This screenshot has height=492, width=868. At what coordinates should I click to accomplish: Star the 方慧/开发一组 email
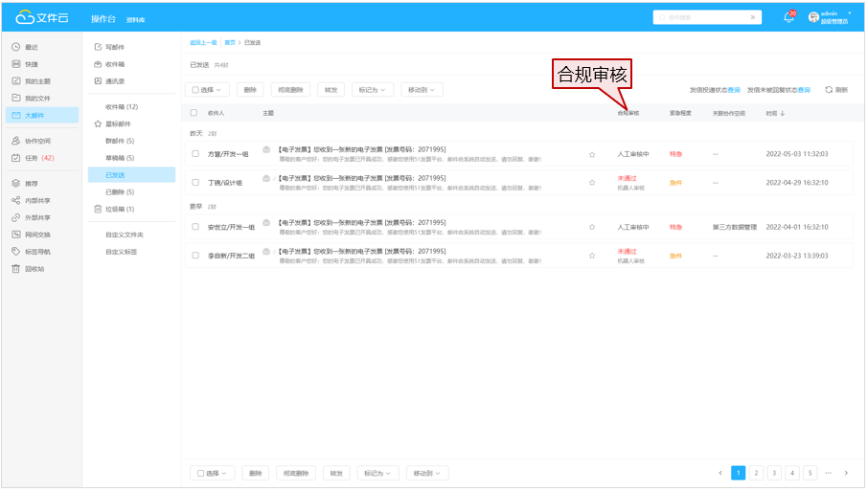click(x=592, y=154)
